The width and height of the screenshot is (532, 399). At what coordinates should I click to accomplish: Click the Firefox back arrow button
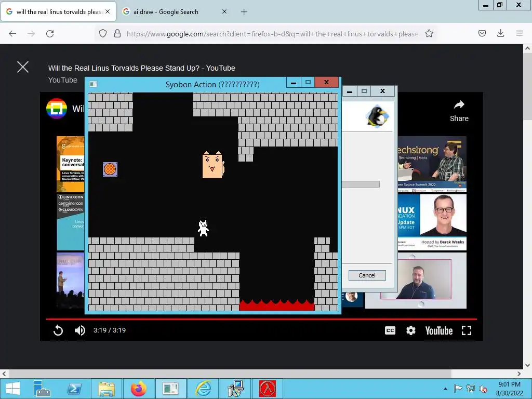(12, 34)
